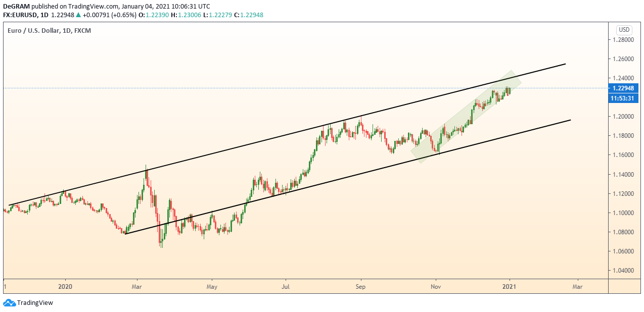Select the current price label 1.22948
Image resolution: width=644 pixels, height=312 pixels.
pos(624,88)
